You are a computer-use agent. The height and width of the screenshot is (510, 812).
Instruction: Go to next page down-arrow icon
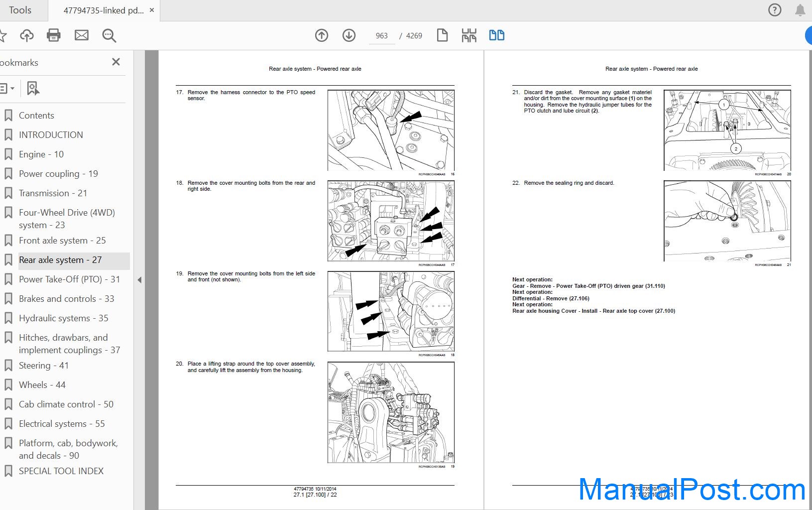point(349,35)
